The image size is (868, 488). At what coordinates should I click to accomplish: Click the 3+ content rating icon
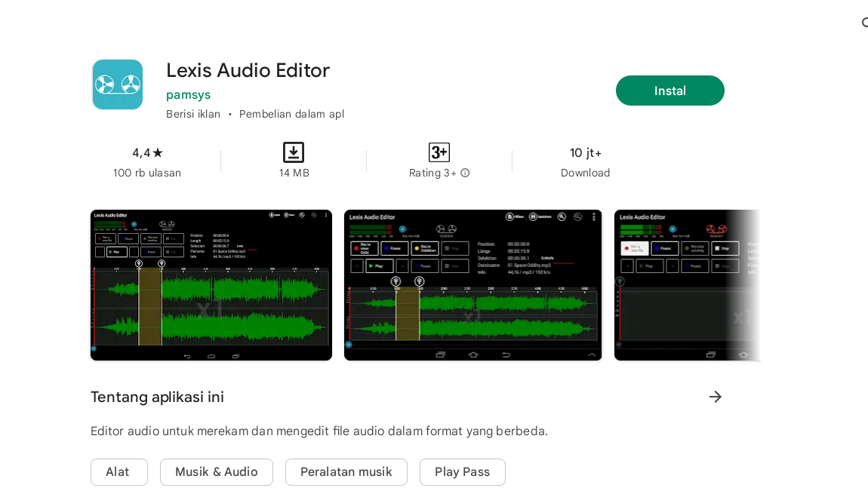click(x=439, y=152)
